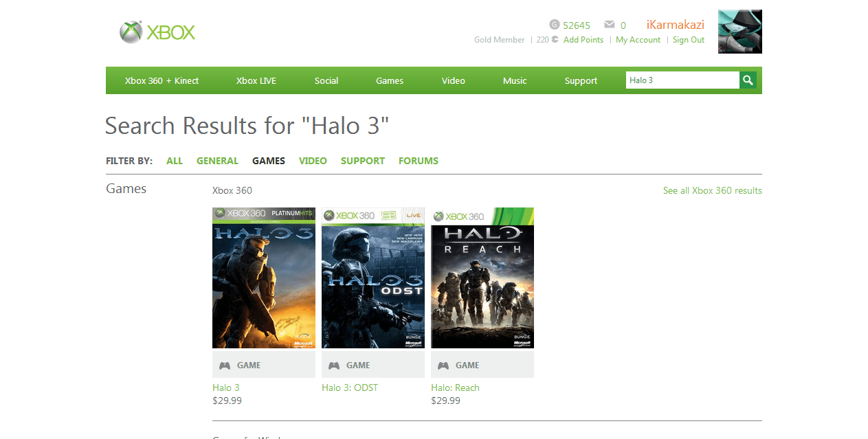Filter results by SUPPORT

[x=363, y=161]
